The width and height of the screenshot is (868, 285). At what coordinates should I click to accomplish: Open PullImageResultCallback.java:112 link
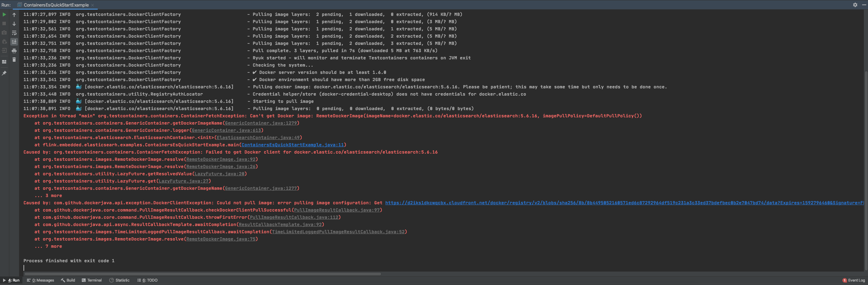click(294, 217)
